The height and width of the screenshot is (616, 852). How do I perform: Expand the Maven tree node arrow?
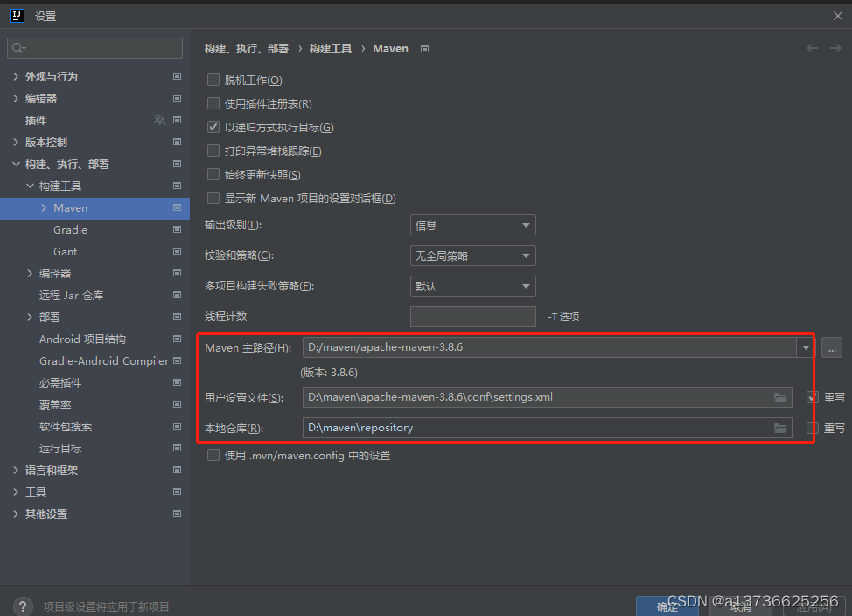(x=44, y=207)
